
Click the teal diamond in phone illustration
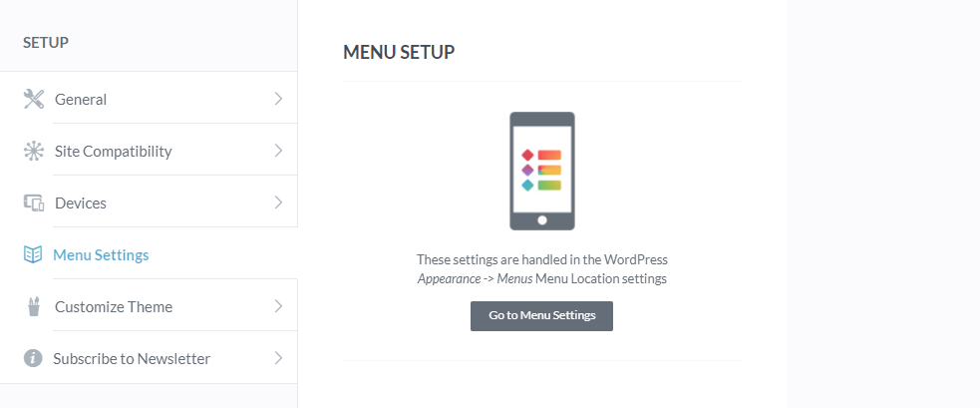pos(527,186)
